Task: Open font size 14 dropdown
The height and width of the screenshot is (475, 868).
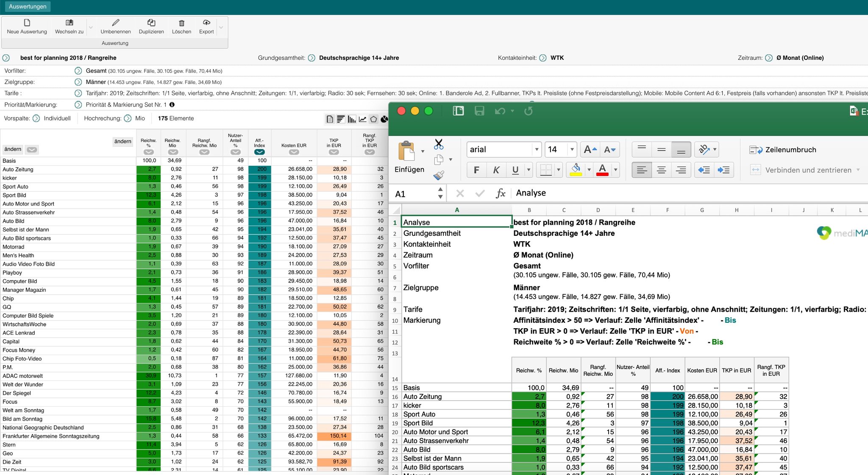Action: [x=572, y=149]
